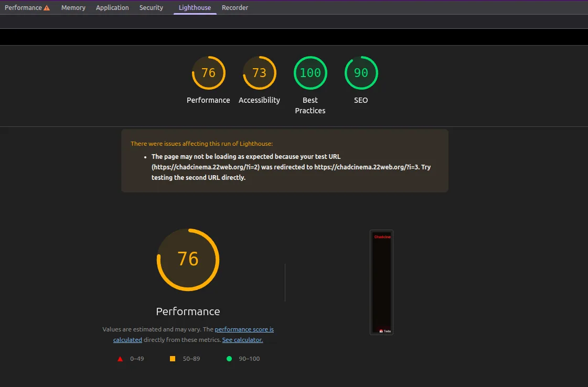Click the redirected URL warning message text
The image size is (588, 387).
[x=291, y=167]
